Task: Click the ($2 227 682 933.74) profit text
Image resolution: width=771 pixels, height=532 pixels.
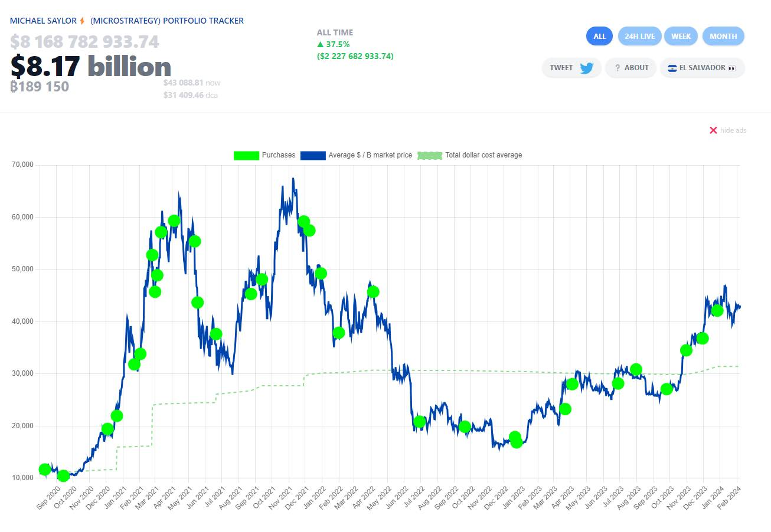Action: pyautogui.click(x=355, y=56)
